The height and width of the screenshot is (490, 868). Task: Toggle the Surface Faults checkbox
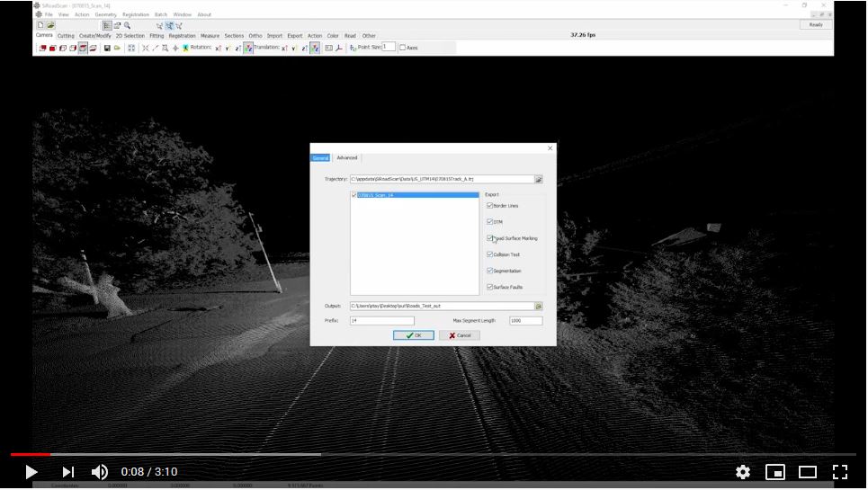pos(489,287)
